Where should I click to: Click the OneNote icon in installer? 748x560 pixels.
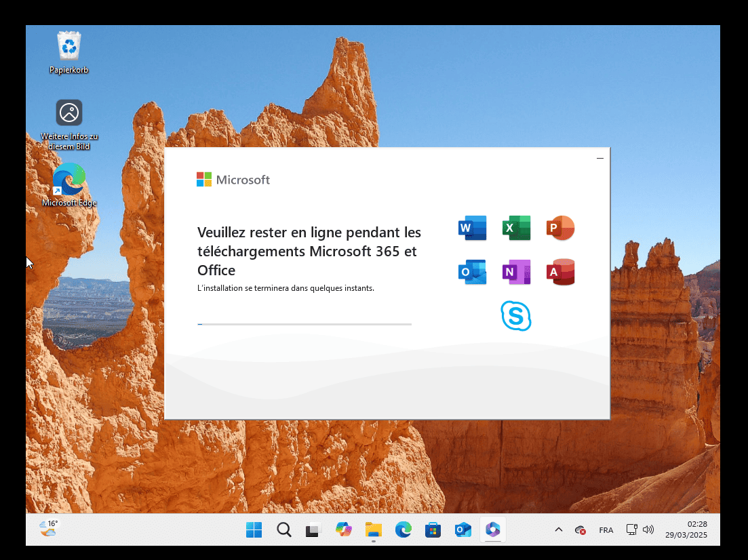(x=516, y=272)
